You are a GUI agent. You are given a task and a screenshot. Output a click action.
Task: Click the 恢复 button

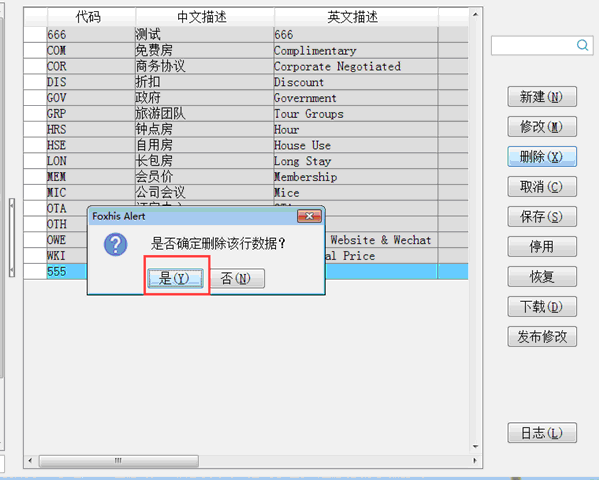pos(542,277)
